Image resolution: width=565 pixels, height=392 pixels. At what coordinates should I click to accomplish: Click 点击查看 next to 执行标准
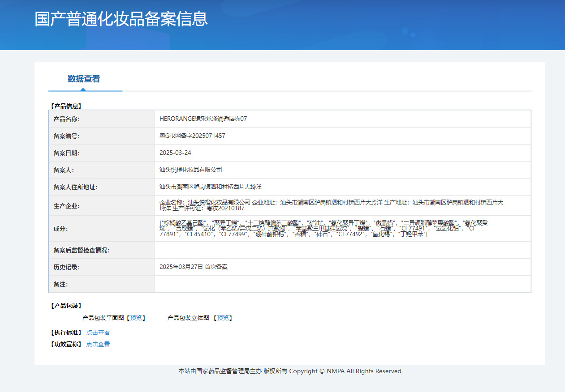point(98,332)
